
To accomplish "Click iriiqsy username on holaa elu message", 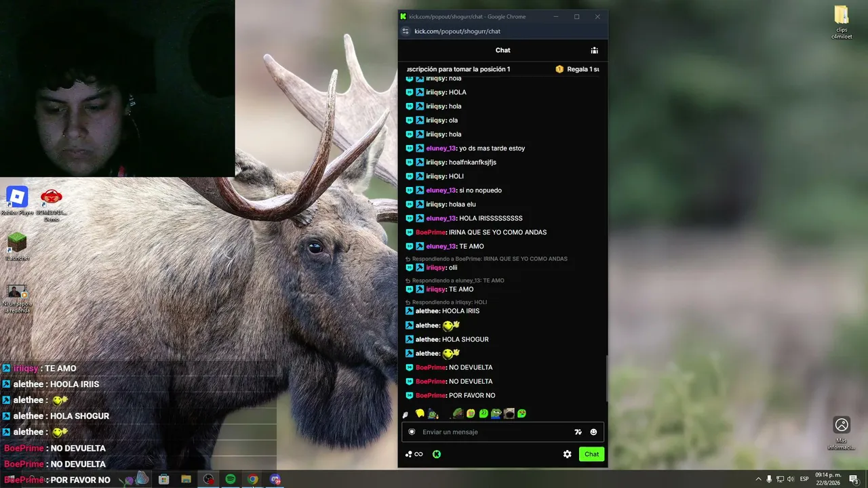I will point(436,205).
